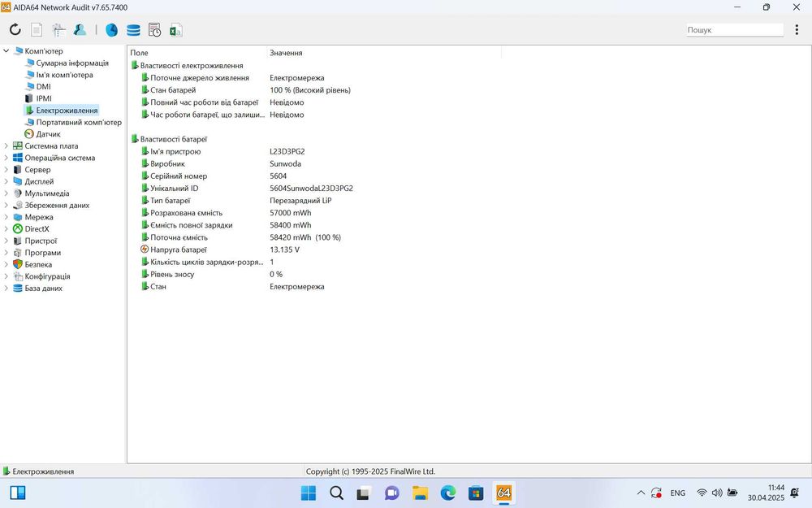This screenshot has width=812, height=508.
Task: Launch Microsoft Edge from the taskbar
Action: click(x=448, y=493)
